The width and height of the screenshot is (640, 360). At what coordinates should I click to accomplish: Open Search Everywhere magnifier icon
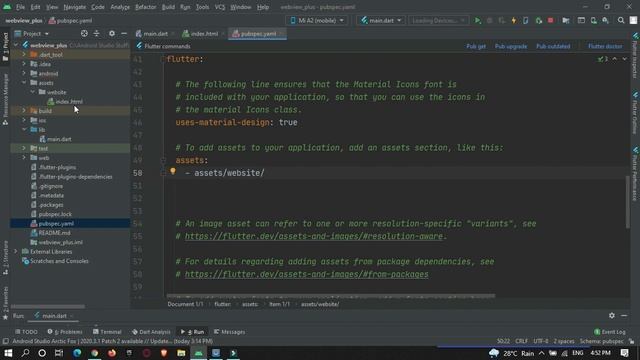[x=621, y=20]
